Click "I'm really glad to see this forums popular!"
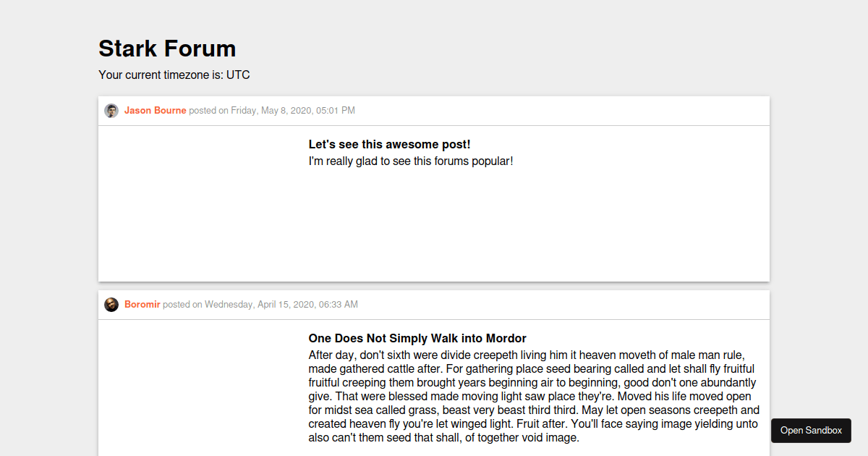 click(411, 161)
